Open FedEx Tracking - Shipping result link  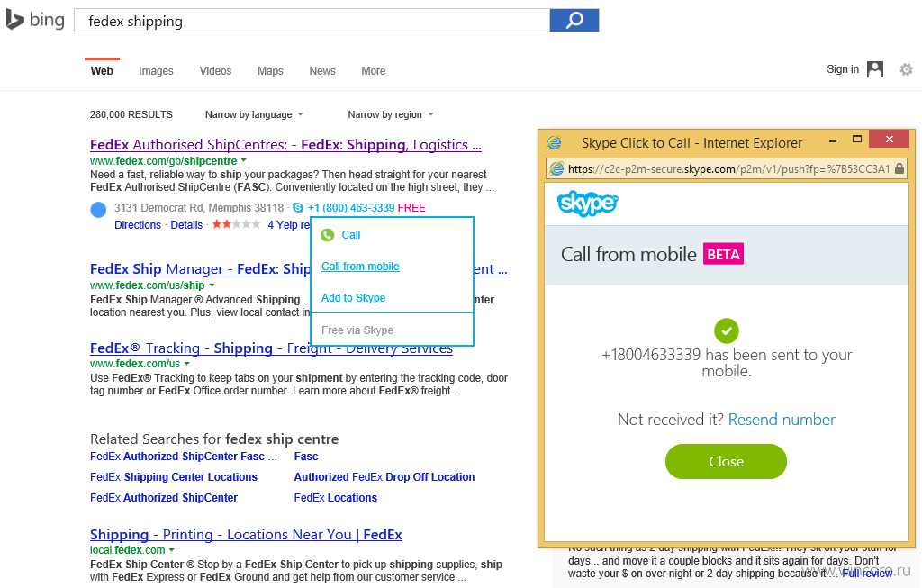[271, 348]
